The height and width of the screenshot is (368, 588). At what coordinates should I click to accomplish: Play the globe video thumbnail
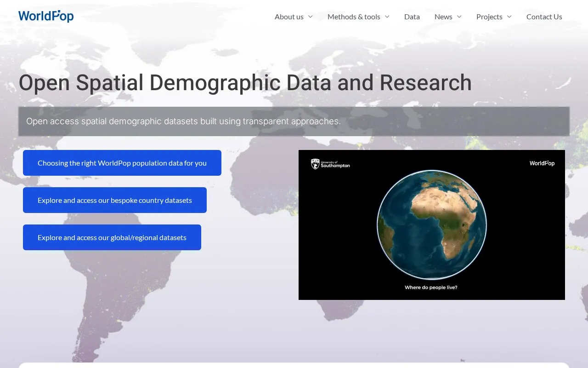[x=432, y=225]
